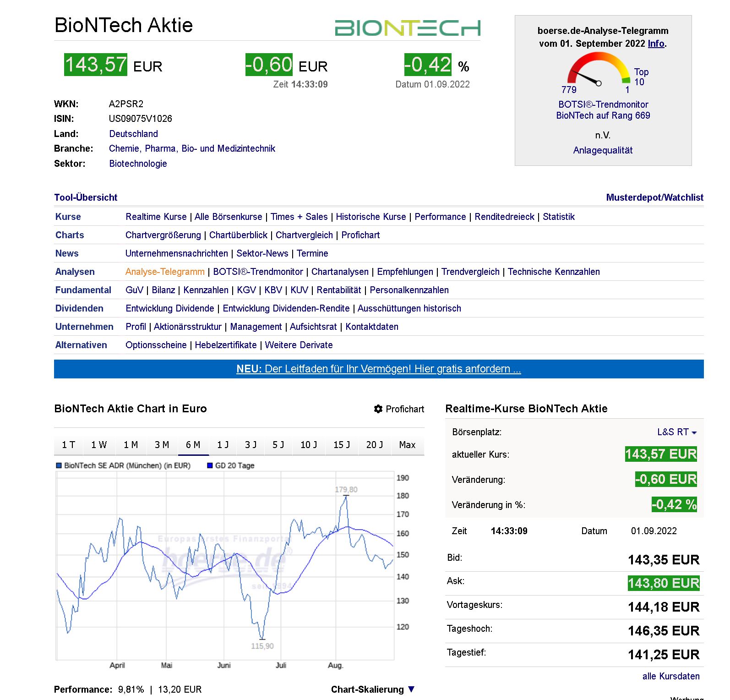The height and width of the screenshot is (700, 730).
Task: Open the KGV link
Action: 246,290
